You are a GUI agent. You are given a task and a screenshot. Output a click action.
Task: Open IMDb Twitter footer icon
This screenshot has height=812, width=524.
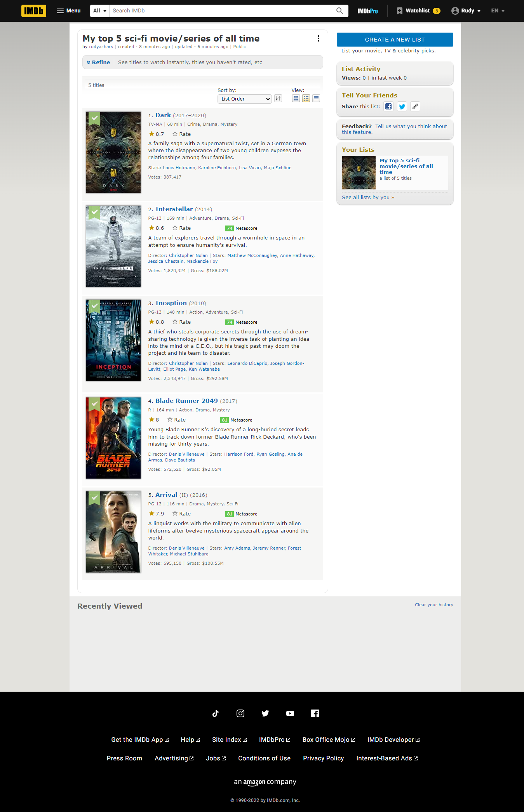coord(265,713)
